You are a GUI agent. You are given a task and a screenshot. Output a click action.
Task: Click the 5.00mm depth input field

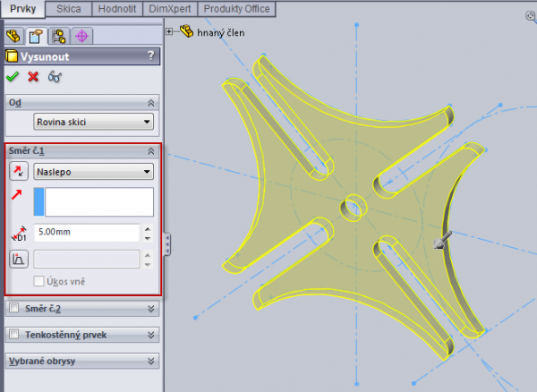[x=87, y=233]
